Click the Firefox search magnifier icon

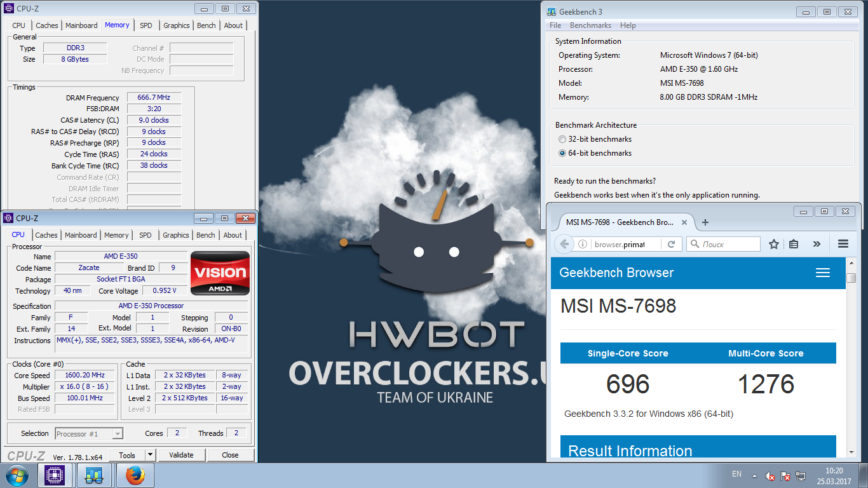[695, 244]
